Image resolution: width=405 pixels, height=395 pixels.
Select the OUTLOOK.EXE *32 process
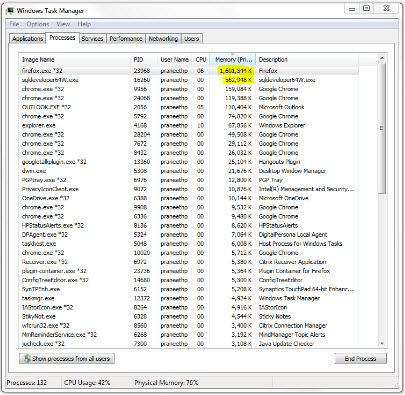(189, 107)
